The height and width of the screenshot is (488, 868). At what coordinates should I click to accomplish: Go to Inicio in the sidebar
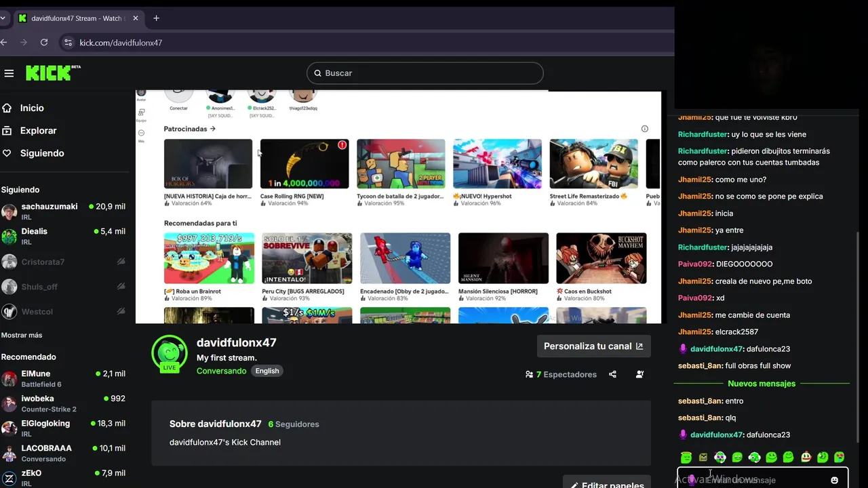(32, 108)
